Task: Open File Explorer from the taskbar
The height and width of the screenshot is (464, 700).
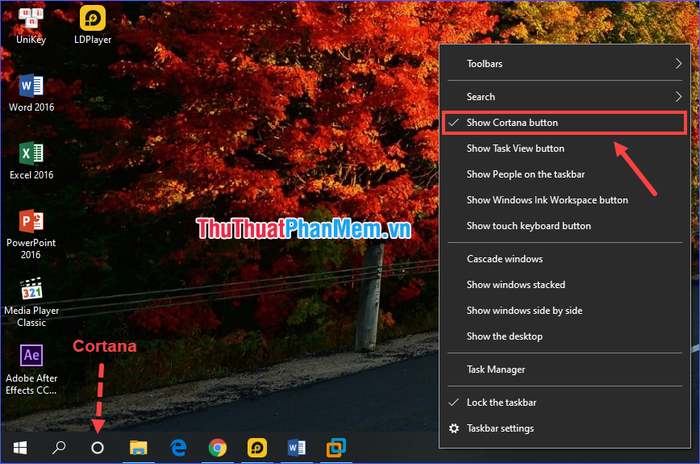Action: (138, 447)
